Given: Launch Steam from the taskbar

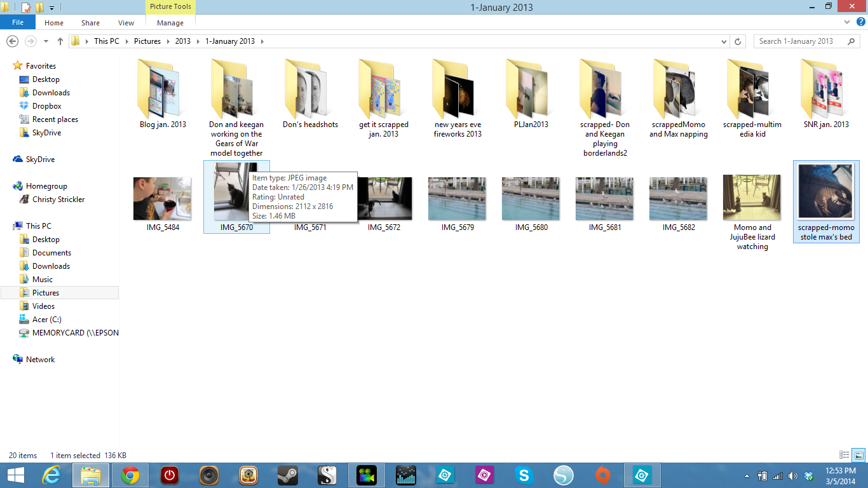Looking at the screenshot, I should [288, 475].
